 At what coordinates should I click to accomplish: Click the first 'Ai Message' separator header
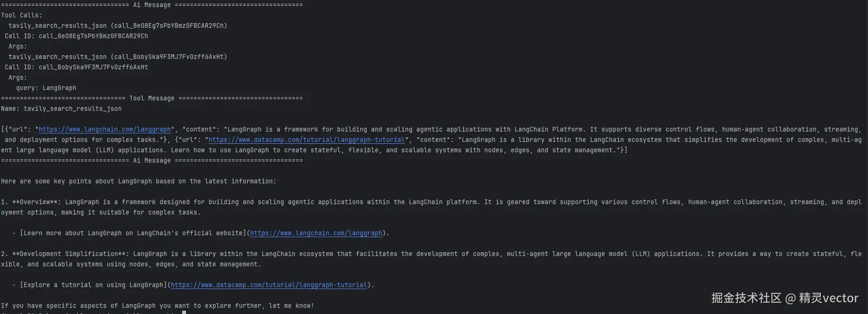point(152,5)
